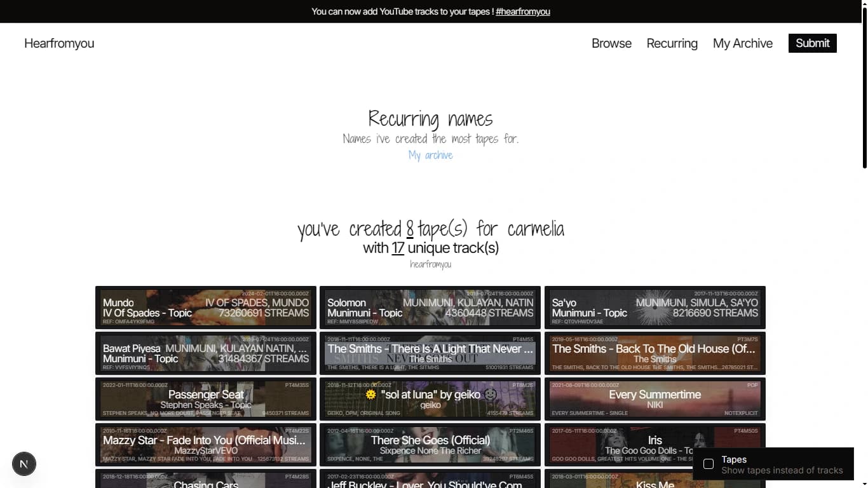Open the Browse page
Image resolution: width=868 pixels, height=488 pixels.
[611, 43]
